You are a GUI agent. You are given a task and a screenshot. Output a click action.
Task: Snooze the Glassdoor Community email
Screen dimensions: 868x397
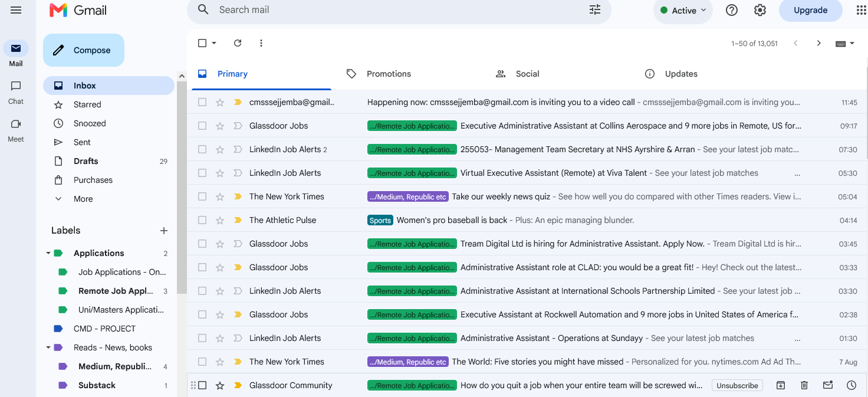click(851, 385)
